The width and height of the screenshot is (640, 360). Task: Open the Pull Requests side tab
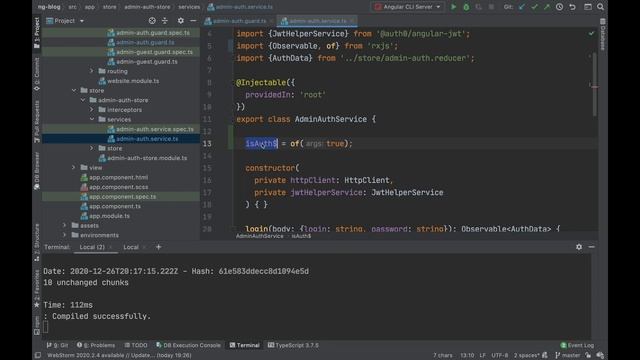tap(37, 122)
